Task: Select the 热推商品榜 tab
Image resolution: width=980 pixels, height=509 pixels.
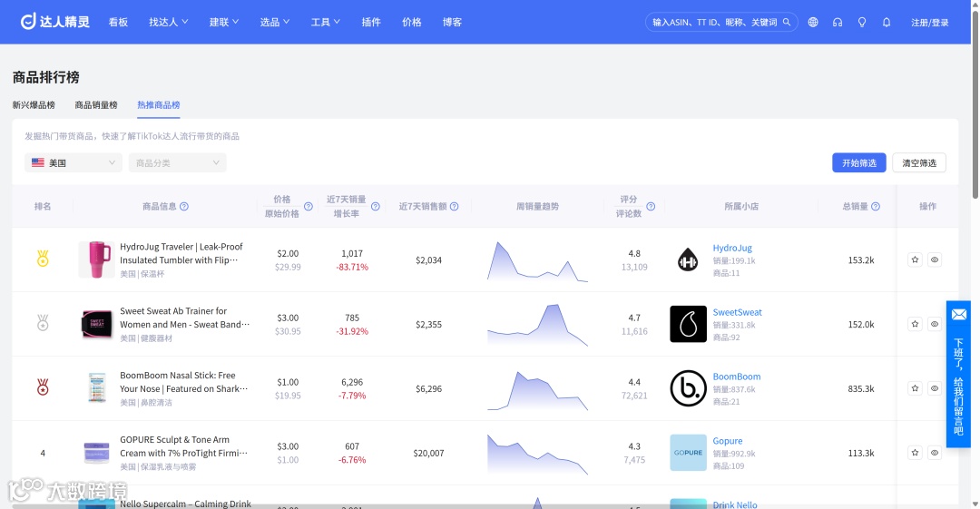Action: 159,105
